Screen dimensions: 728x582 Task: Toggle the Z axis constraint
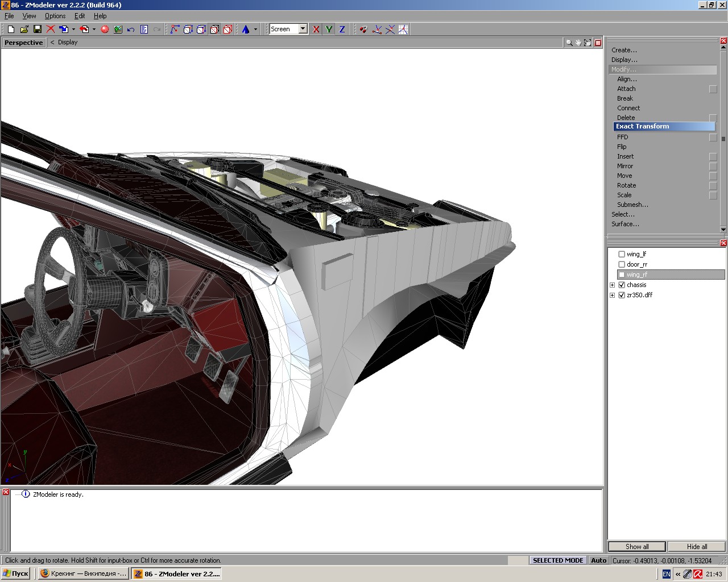click(x=342, y=29)
